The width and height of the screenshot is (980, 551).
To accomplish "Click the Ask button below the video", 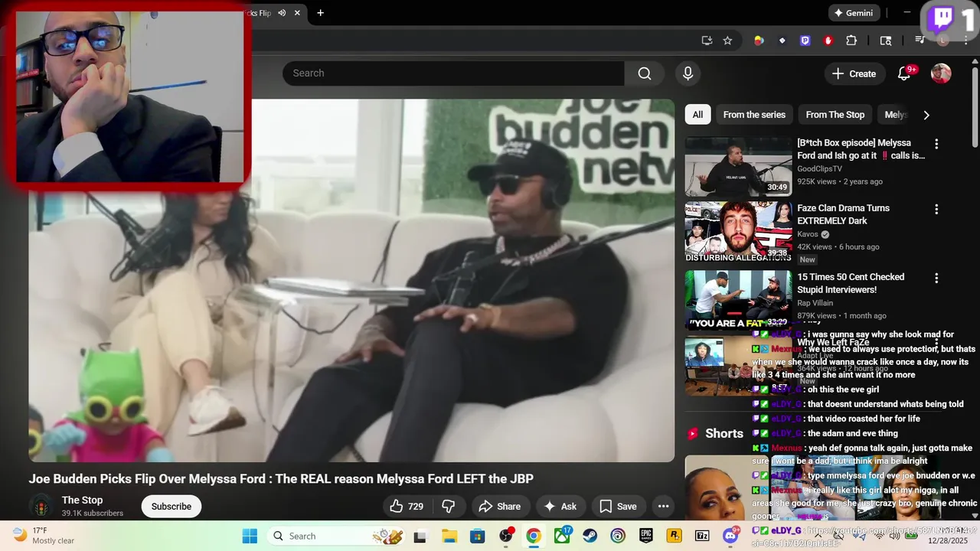I will pyautogui.click(x=560, y=506).
